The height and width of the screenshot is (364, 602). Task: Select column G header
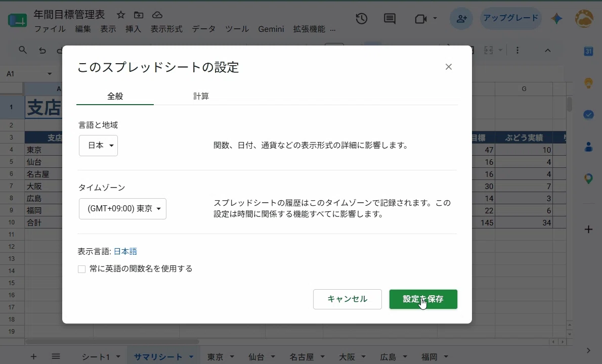pyautogui.click(x=524, y=88)
